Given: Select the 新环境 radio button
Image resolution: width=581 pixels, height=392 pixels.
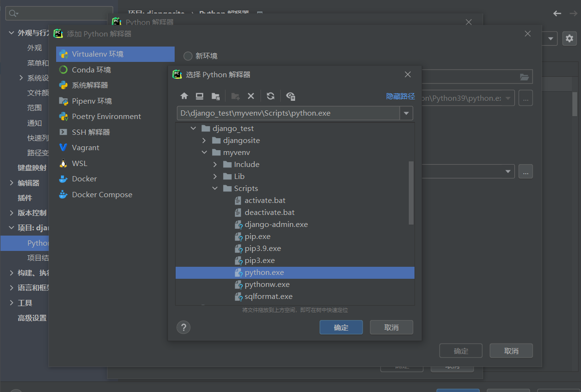Looking at the screenshot, I should (188, 56).
